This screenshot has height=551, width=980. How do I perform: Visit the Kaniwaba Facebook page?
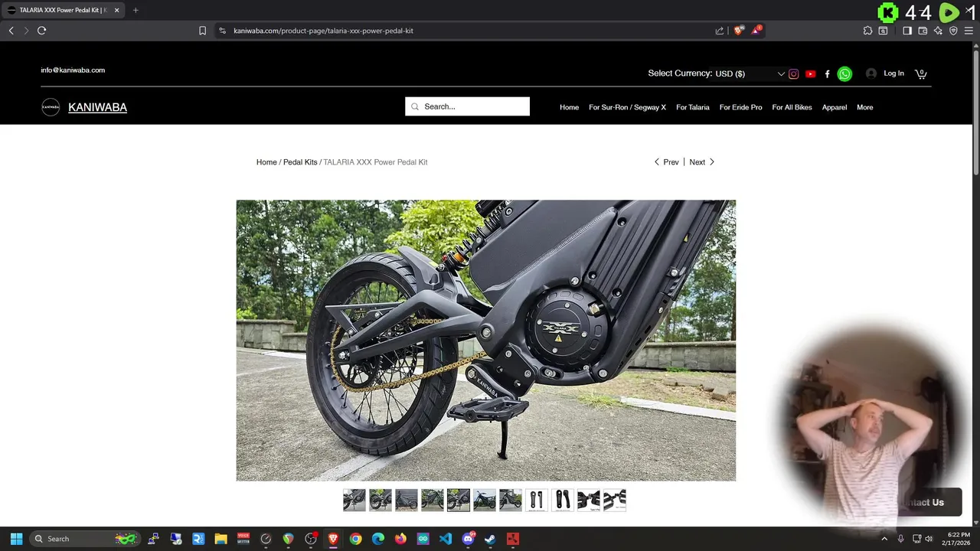click(x=827, y=74)
